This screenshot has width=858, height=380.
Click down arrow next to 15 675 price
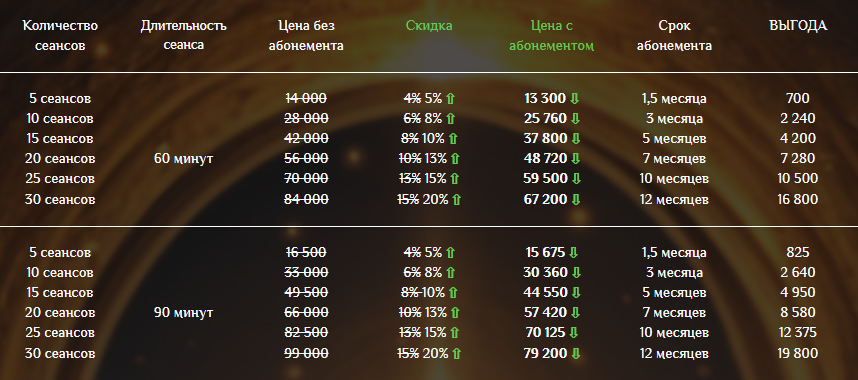tap(573, 253)
